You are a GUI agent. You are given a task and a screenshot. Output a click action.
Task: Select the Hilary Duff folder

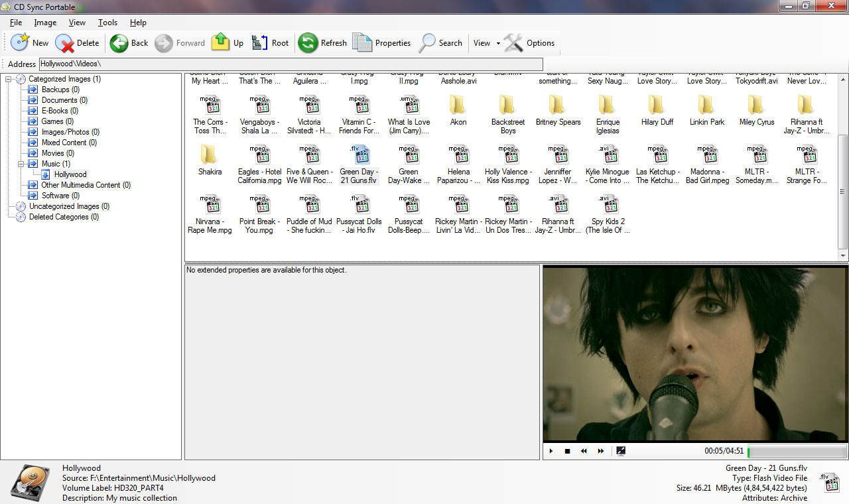click(x=657, y=110)
